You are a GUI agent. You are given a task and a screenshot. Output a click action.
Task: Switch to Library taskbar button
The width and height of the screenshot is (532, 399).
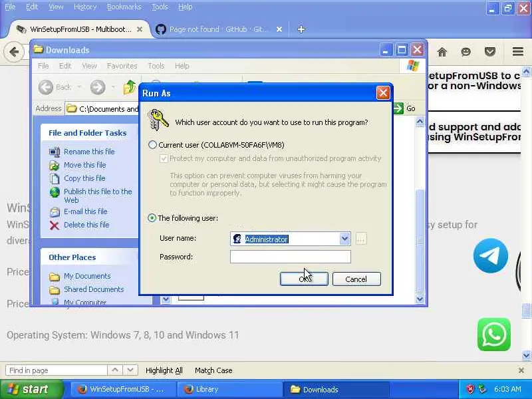click(x=229, y=390)
